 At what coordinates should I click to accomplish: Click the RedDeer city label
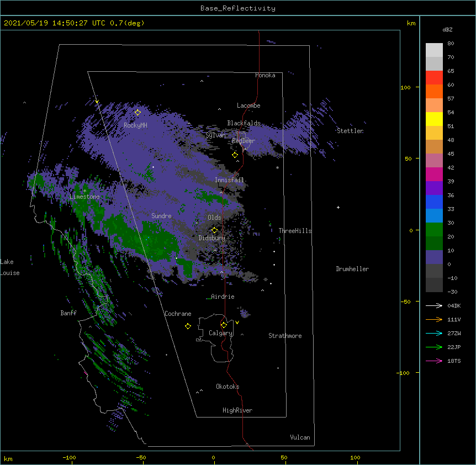pos(244,141)
